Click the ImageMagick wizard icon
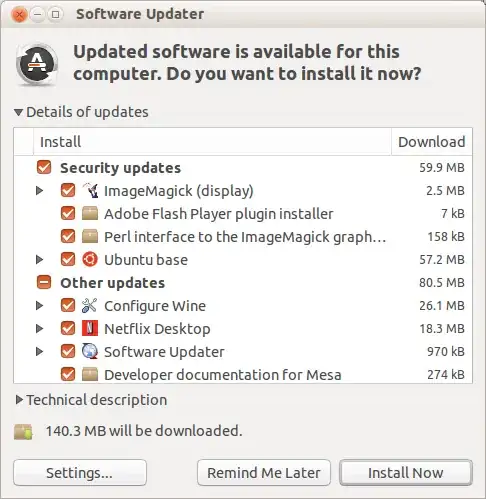The image size is (486, 499). pyautogui.click(x=90, y=190)
